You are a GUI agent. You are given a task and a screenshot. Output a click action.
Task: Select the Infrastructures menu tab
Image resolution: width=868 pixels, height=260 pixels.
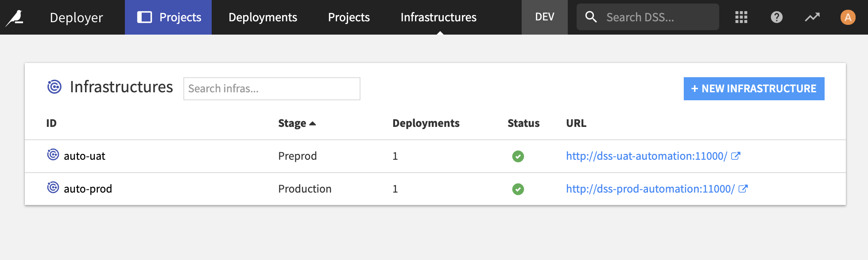click(x=438, y=17)
